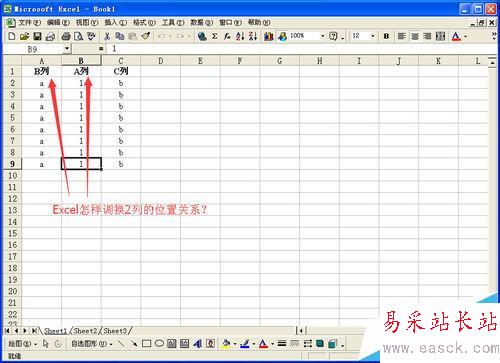Viewport: 500px width, 363px height.
Task: Run the Spelling check icon
Action: tap(91, 36)
